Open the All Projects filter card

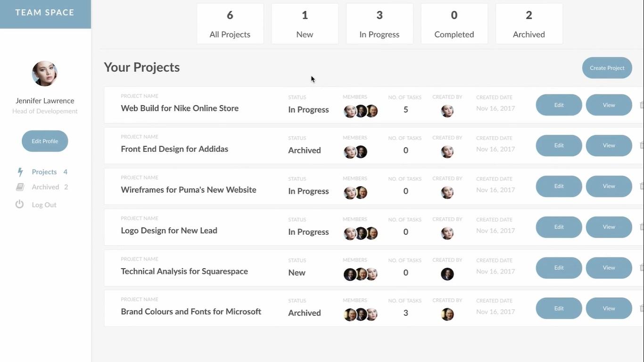tap(230, 23)
